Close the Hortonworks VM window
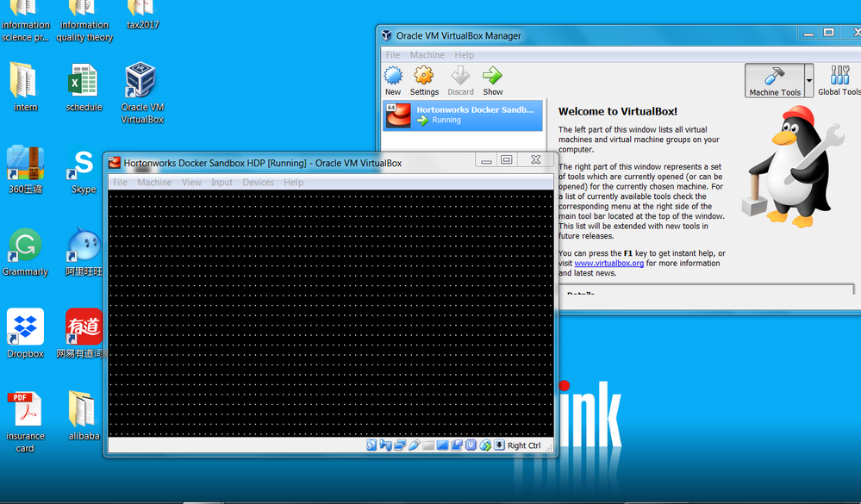Screen dimensions: 861x504 [536, 159]
